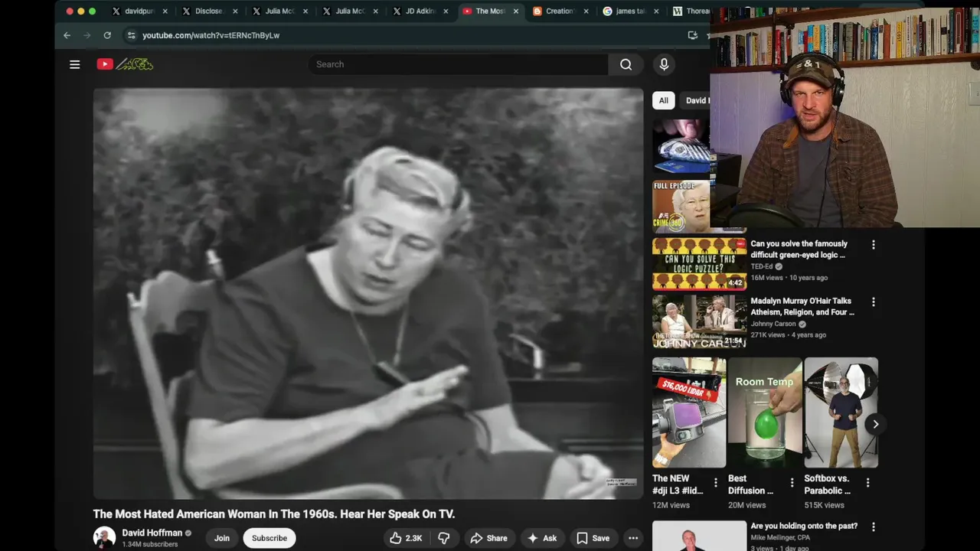Open 'Mike Meilinger, CPA' channel link

coord(783,538)
